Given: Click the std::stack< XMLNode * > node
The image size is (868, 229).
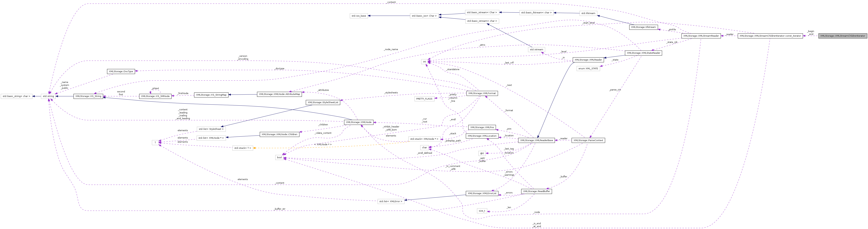Looking at the screenshot, I should [424, 139].
